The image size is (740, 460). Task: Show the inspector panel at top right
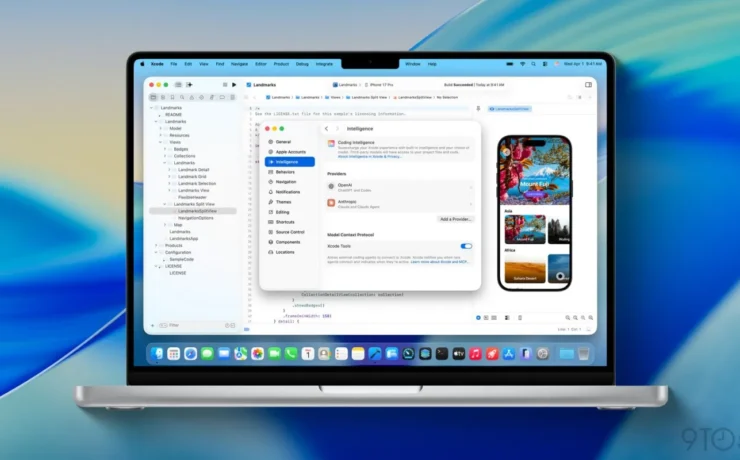pos(588,85)
